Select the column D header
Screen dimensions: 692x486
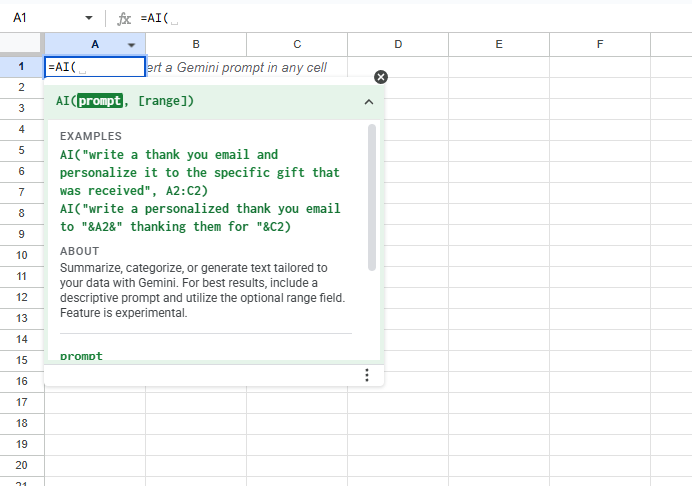click(398, 45)
